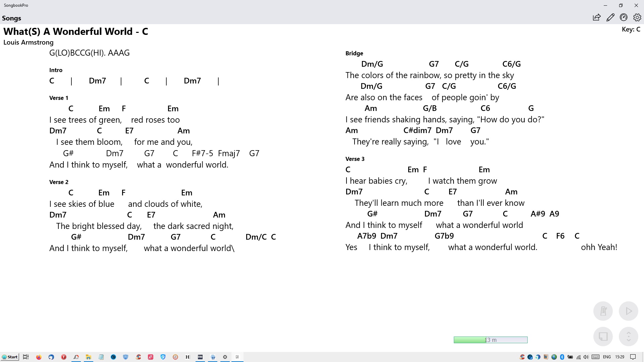Click the G/B chord in the Bridge
The height and width of the screenshot is (362, 644).
(x=430, y=108)
